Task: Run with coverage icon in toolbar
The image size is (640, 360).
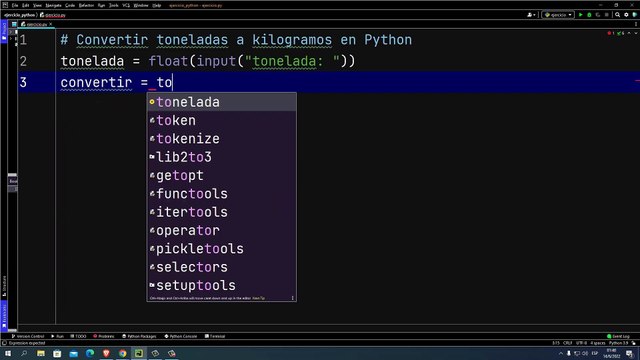Action: tap(598, 15)
